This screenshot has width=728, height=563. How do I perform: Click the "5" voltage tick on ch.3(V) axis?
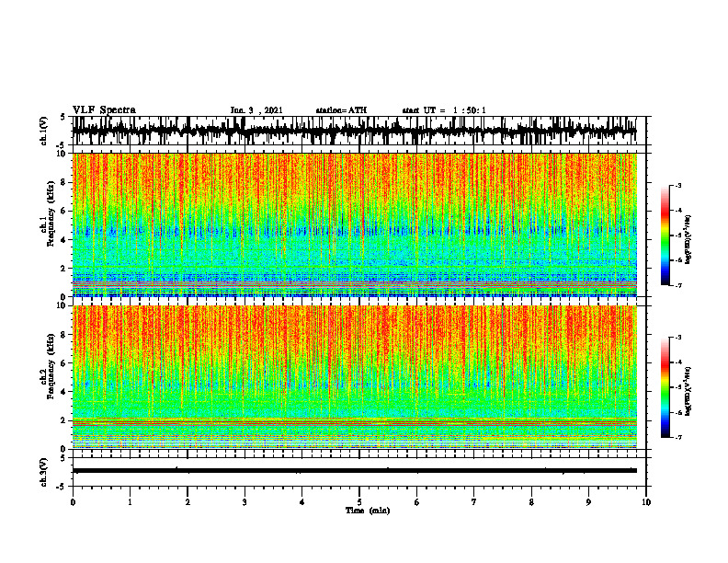63,458
